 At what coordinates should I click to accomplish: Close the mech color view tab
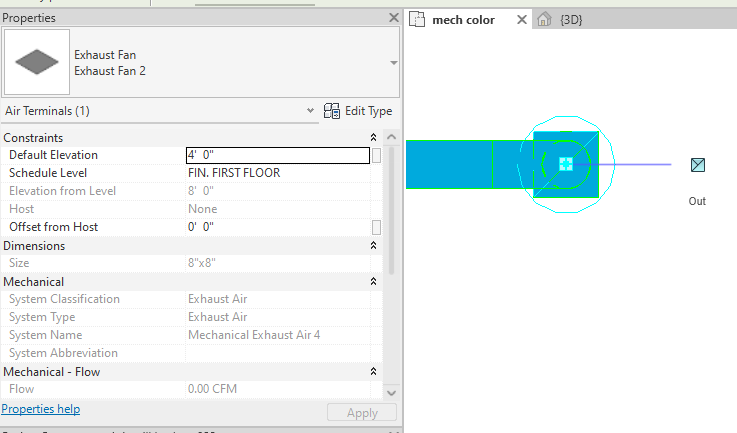click(521, 20)
